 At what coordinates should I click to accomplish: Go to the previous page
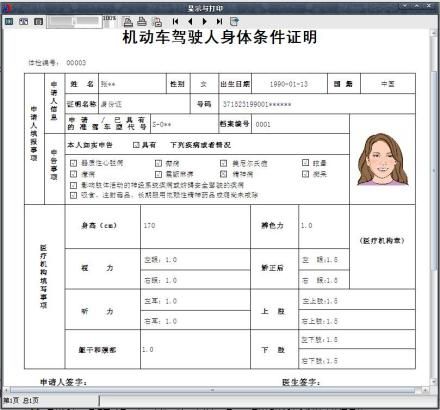(190, 22)
